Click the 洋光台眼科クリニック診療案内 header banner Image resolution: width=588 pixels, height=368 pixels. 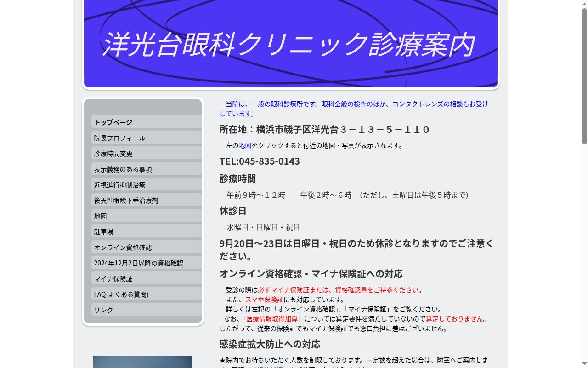click(291, 44)
